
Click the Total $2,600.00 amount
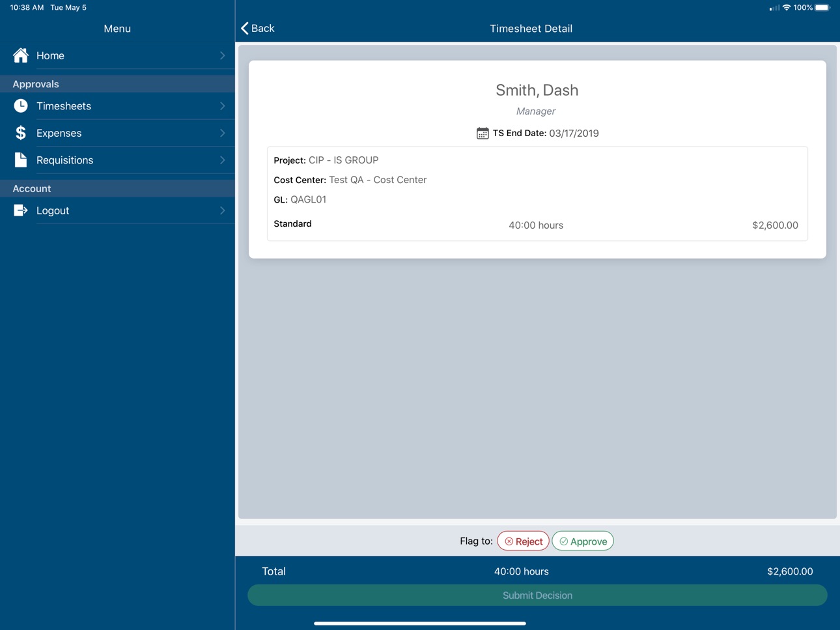point(790,571)
